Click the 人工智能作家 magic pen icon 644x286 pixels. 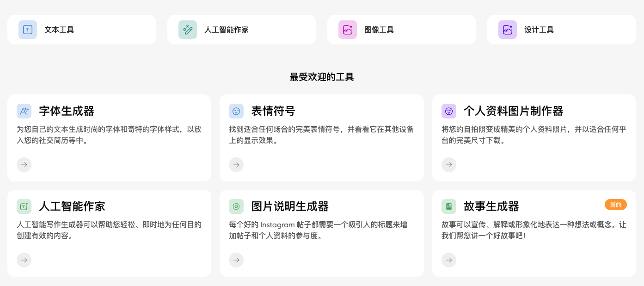(x=188, y=30)
